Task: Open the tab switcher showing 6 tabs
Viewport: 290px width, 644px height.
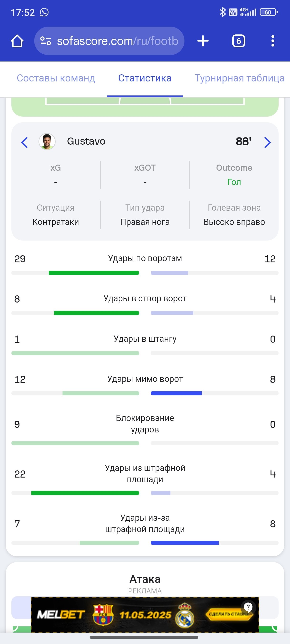Action: coord(238,41)
